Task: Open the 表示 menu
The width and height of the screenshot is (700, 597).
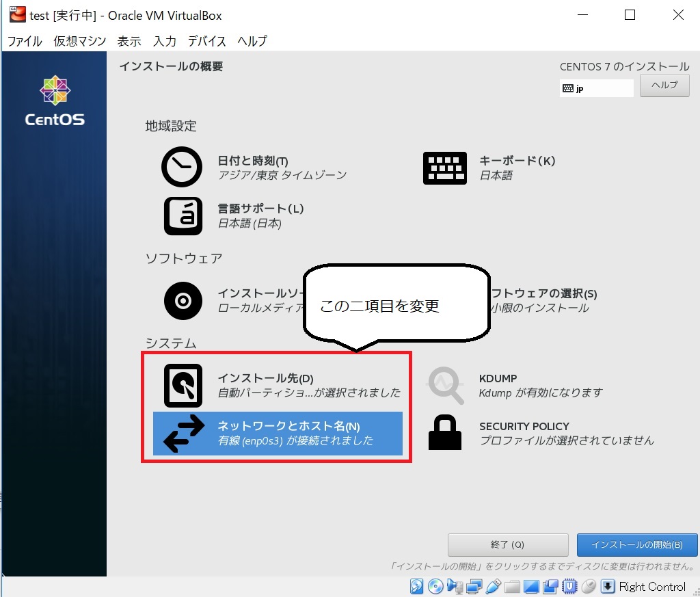Action: point(129,41)
